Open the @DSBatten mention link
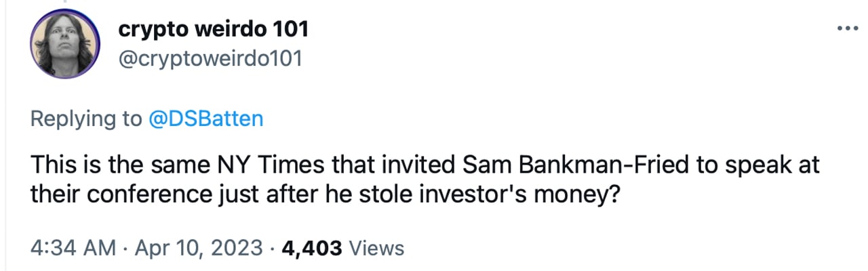 click(205, 119)
